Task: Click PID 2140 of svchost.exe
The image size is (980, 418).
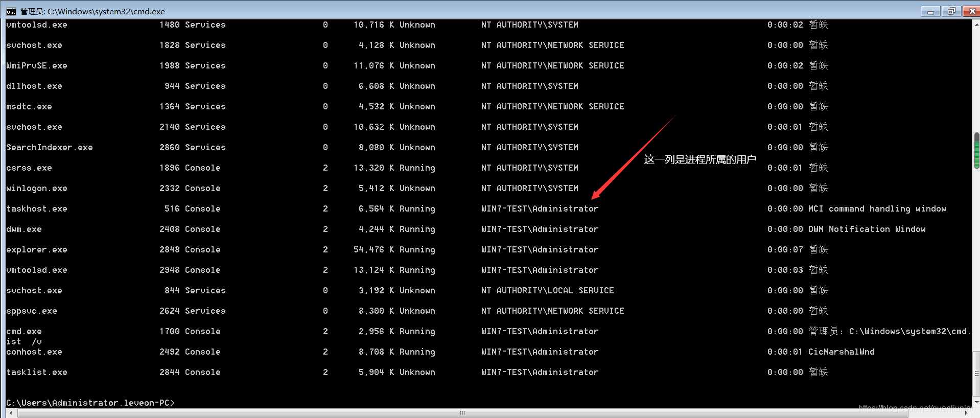Action: point(170,127)
